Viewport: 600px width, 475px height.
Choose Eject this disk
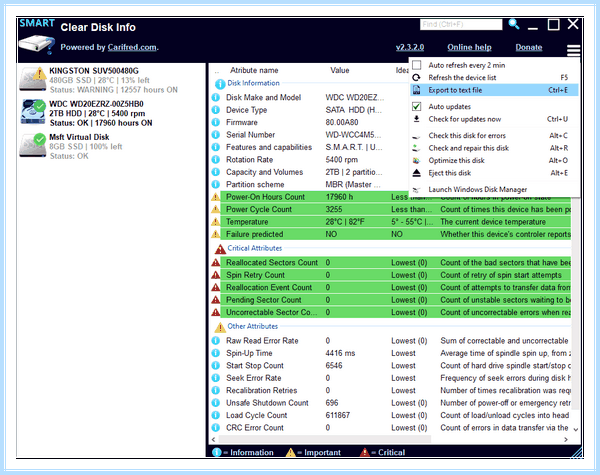494,173
